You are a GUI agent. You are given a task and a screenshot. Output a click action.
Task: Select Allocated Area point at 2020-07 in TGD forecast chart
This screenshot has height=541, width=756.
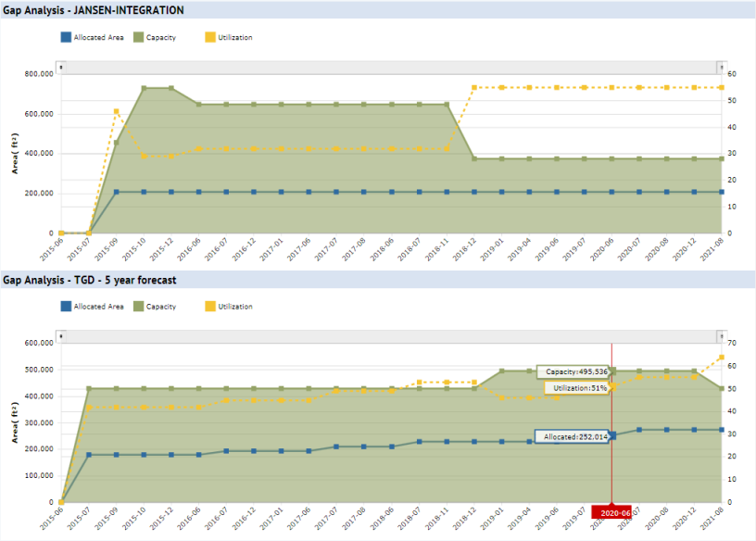[639, 430]
